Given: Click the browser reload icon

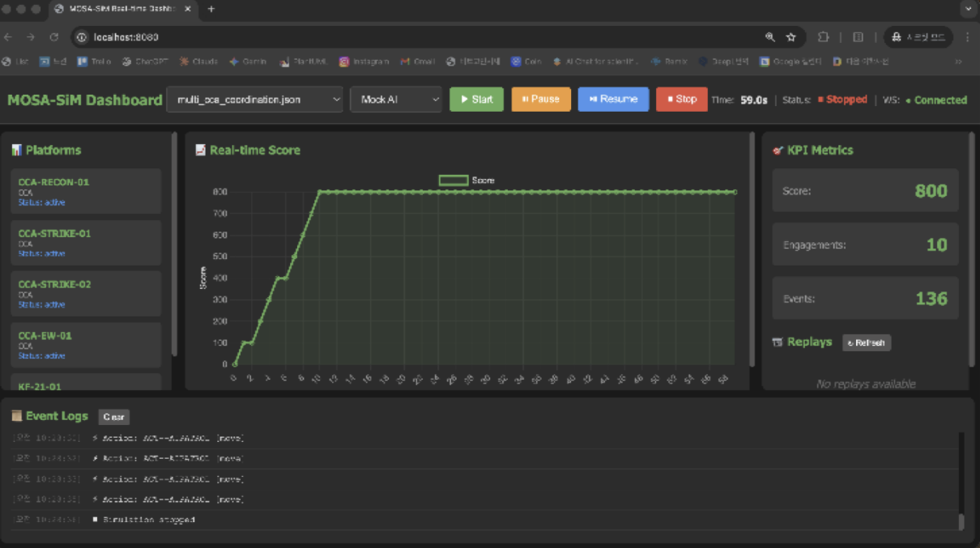Looking at the screenshot, I should coord(54,37).
